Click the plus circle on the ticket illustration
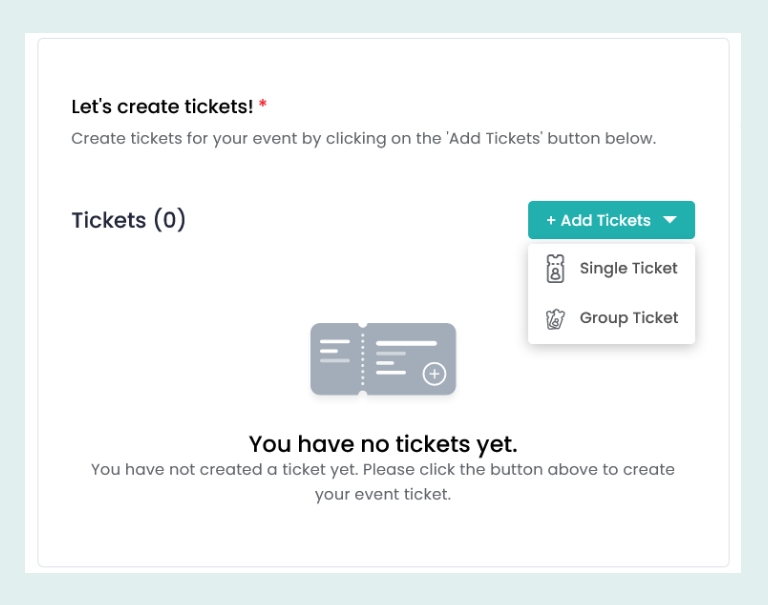 (x=434, y=374)
